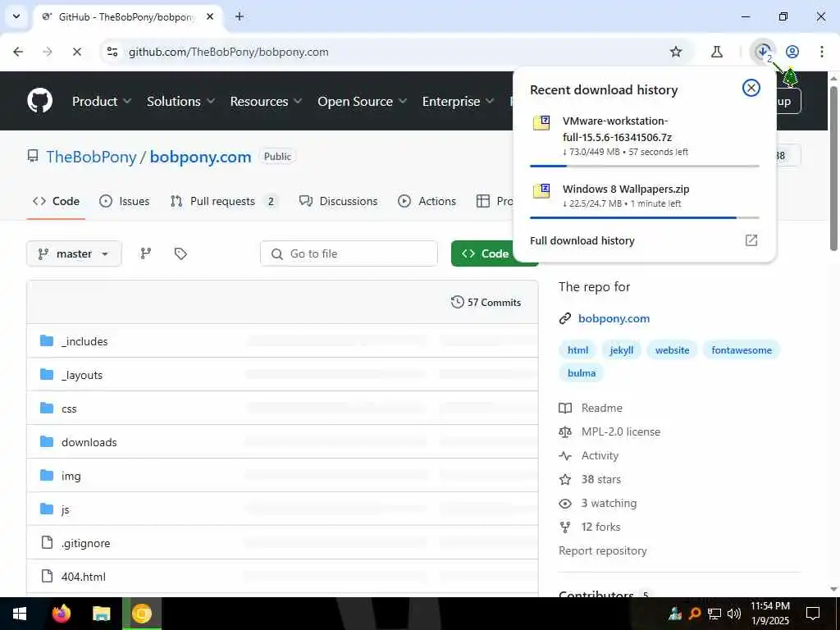Open Chrome Labs flask icon
Screen dimensions: 840x630
[717, 52]
